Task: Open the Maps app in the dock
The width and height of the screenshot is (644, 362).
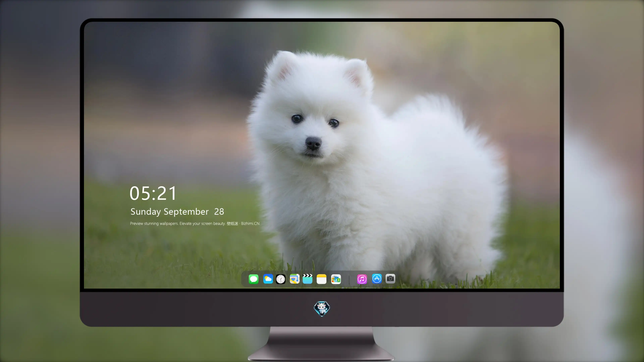Action: (294, 279)
